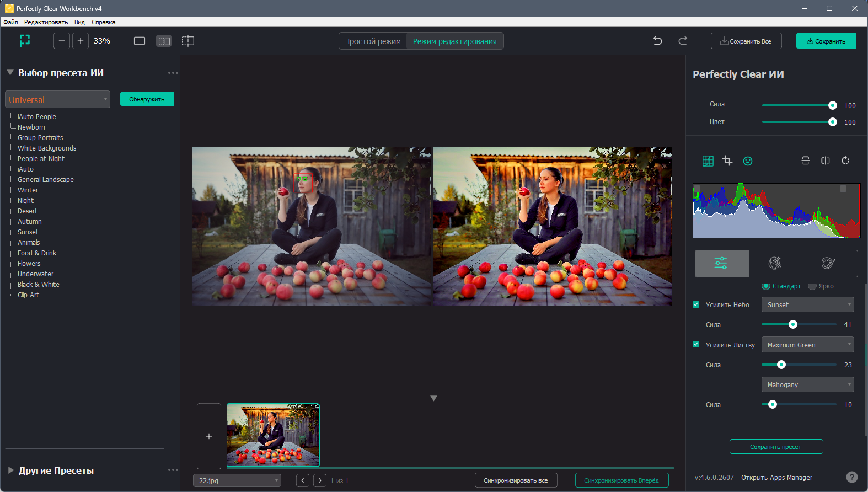Open the Universal preset group dropdown

[x=58, y=99]
